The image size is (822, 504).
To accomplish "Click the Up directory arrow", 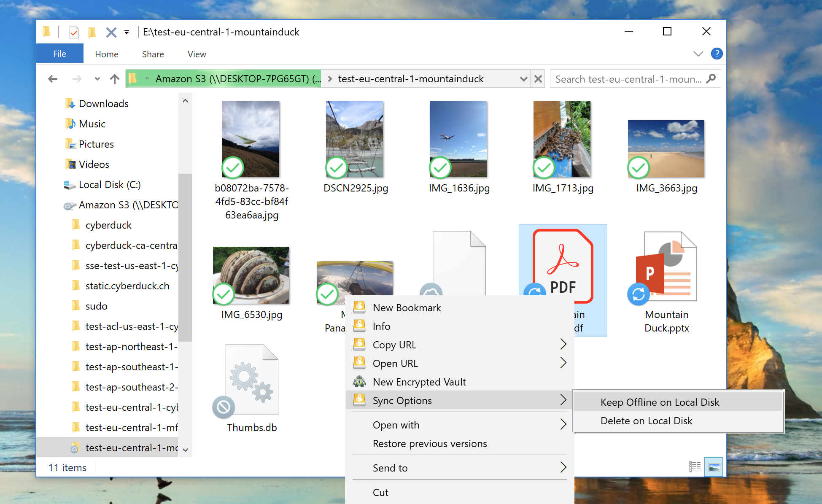I will pos(114,79).
